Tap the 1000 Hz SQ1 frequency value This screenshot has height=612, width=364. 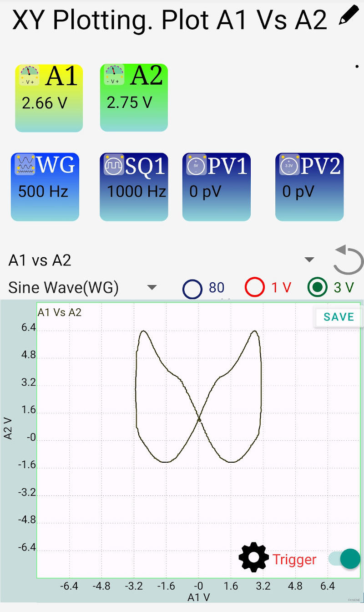pyautogui.click(x=136, y=192)
